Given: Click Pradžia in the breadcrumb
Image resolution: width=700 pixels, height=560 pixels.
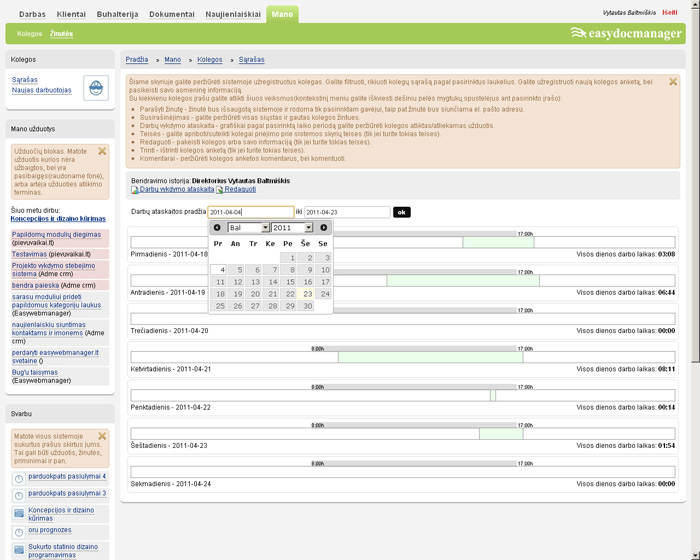Looking at the screenshot, I should pos(137,59).
